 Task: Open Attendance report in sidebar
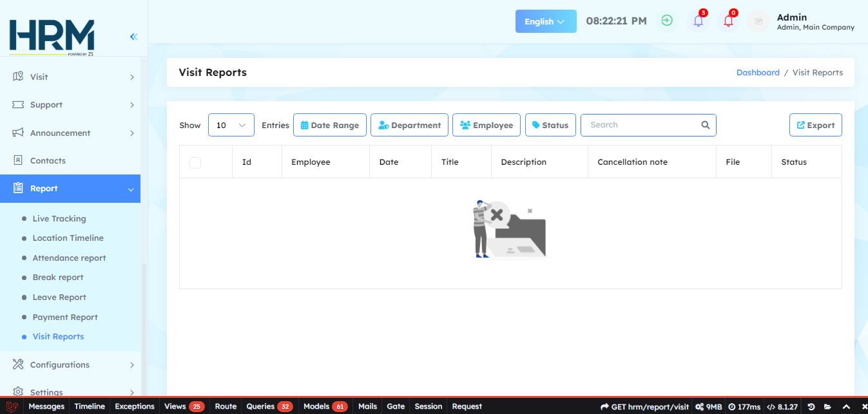click(x=69, y=258)
